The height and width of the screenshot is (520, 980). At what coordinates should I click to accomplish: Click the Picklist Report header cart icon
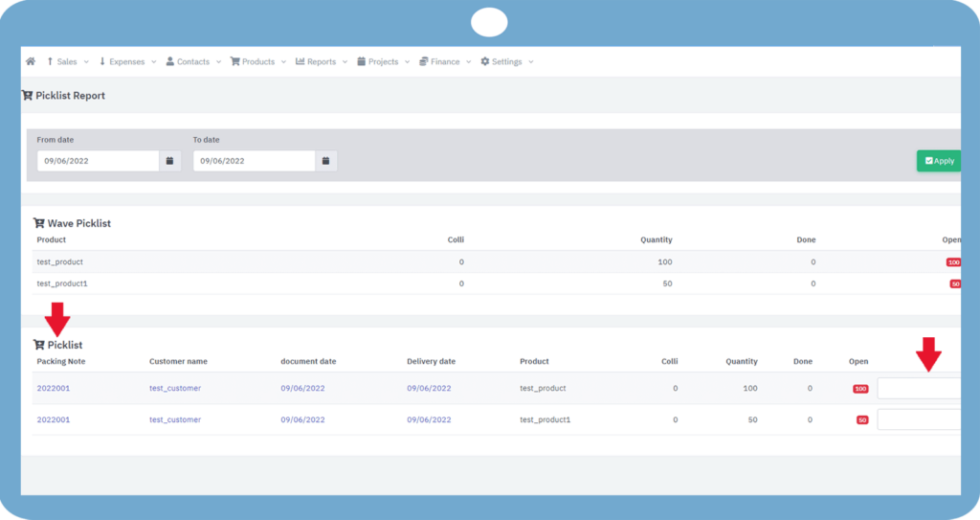[27, 95]
